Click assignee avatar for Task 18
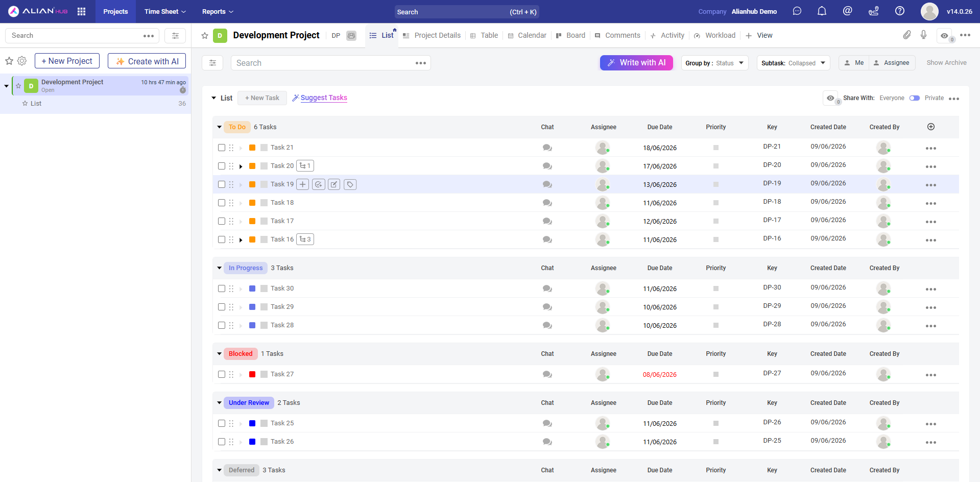This screenshot has height=482, width=980. click(603, 203)
